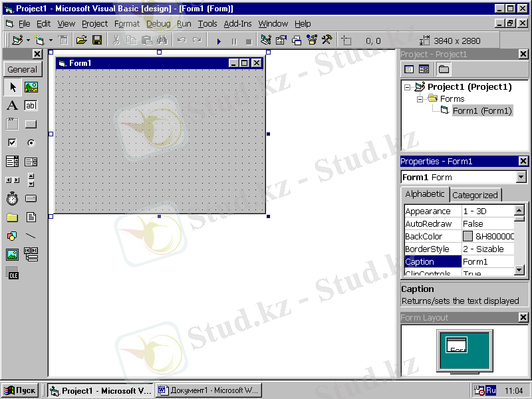Select the OptionButton control tool
Image resolution: width=532 pixels, height=399 pixels.
pyautogui.click(x=31, y=143)
